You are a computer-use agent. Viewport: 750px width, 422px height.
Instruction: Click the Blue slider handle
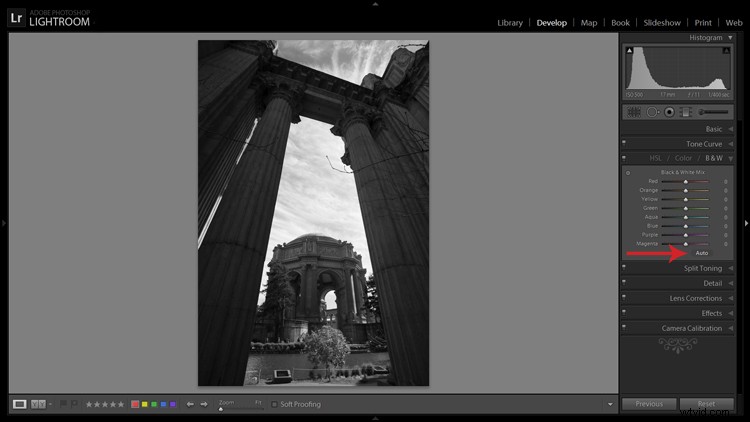[685, 226]
